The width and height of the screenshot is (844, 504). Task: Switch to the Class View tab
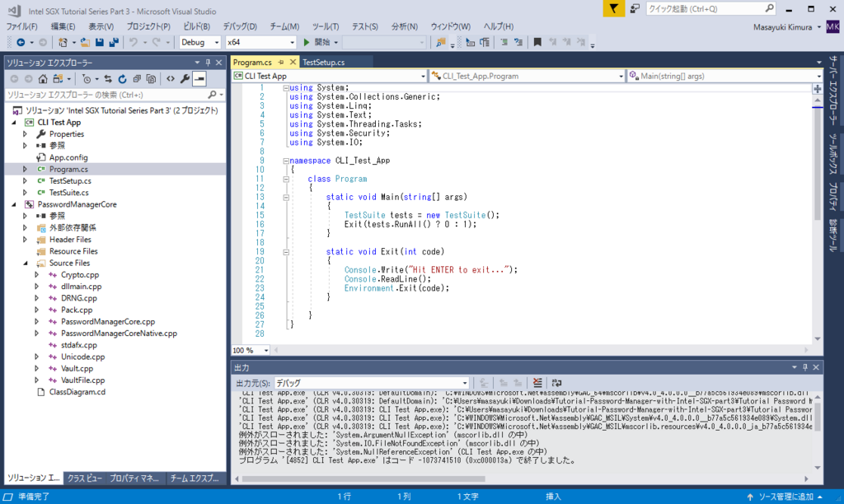tap(85, 478)
